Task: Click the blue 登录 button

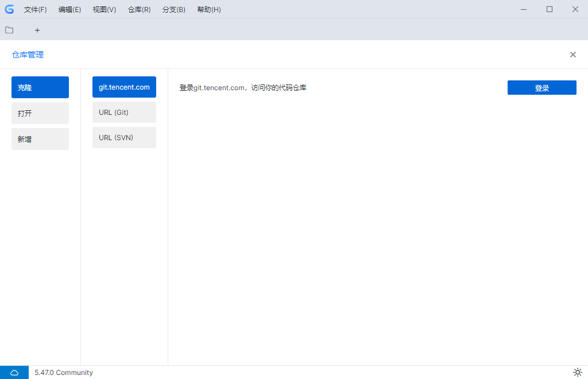Action: point(542,88)
